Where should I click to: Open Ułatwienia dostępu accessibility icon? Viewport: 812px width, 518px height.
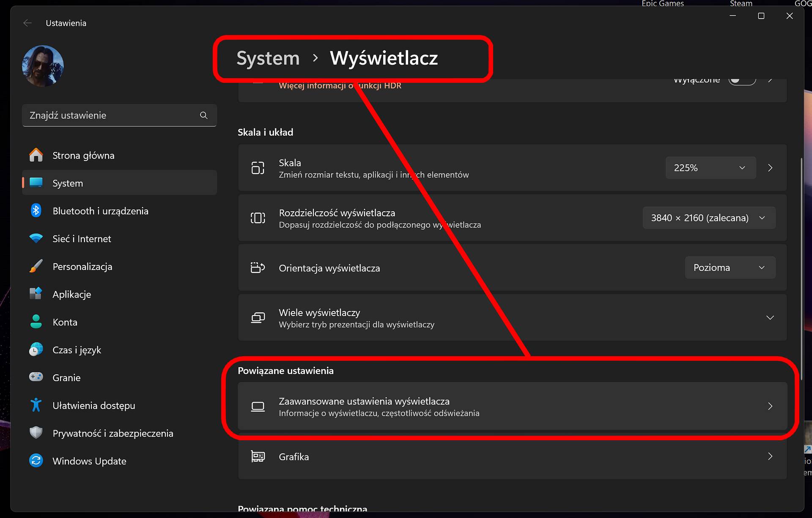(36, 405)
